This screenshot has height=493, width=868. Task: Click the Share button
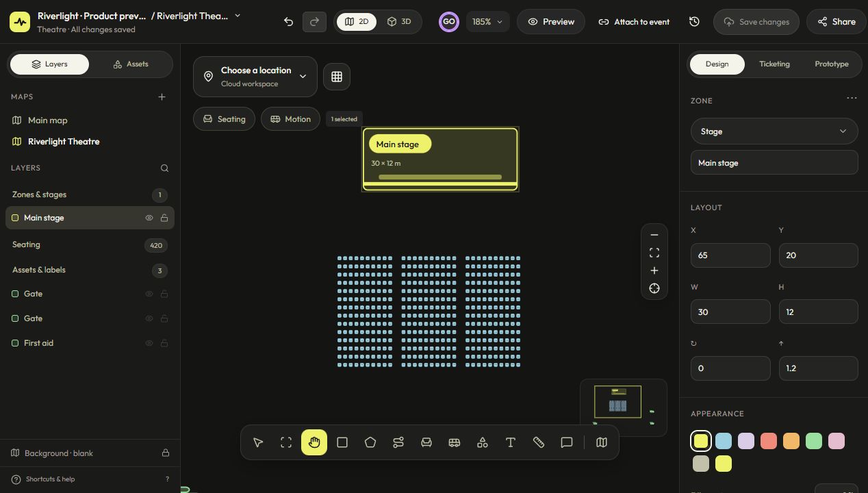click(837, 22)
